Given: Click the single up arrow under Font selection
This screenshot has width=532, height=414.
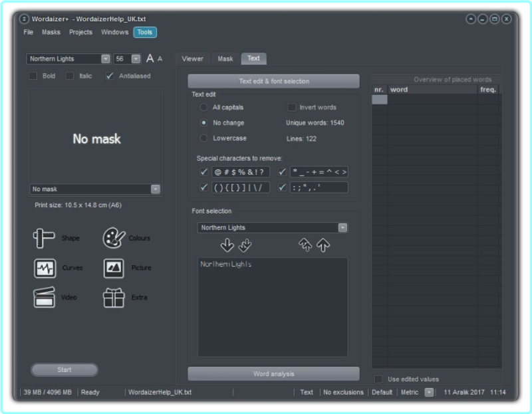Looking at the screenshot, I should point(323,245).
